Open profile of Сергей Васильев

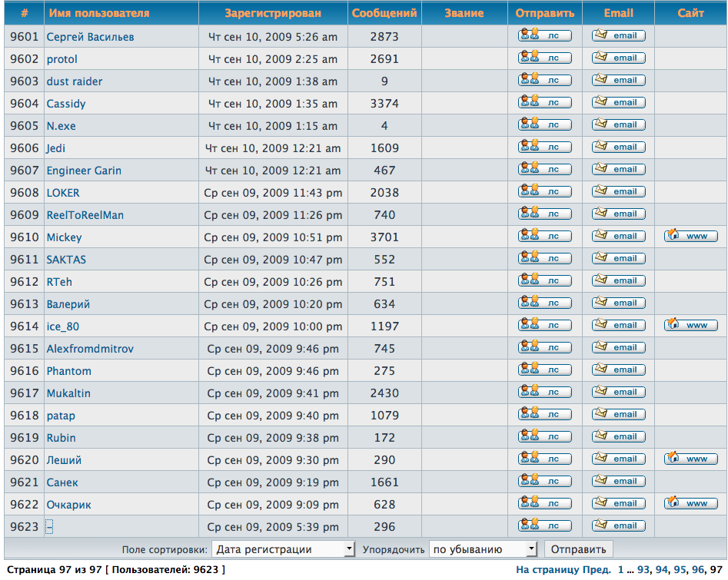[90, 37]
